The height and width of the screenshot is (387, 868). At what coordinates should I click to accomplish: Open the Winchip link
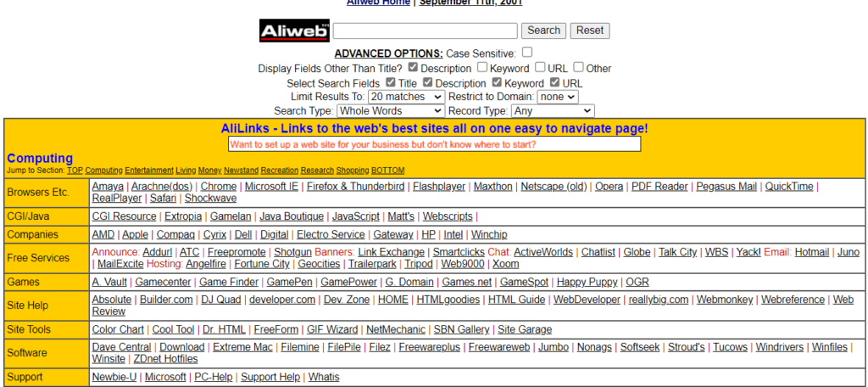[x=489, y=235]
